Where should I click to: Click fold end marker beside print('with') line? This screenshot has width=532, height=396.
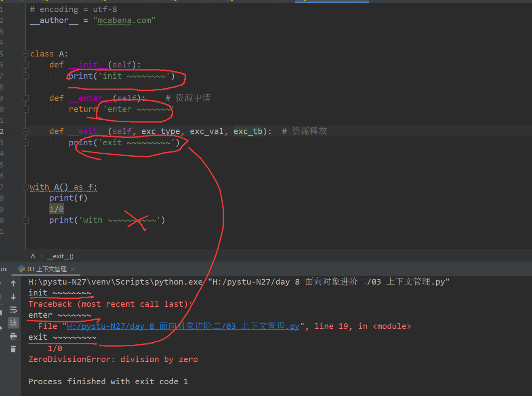[26, 220]
